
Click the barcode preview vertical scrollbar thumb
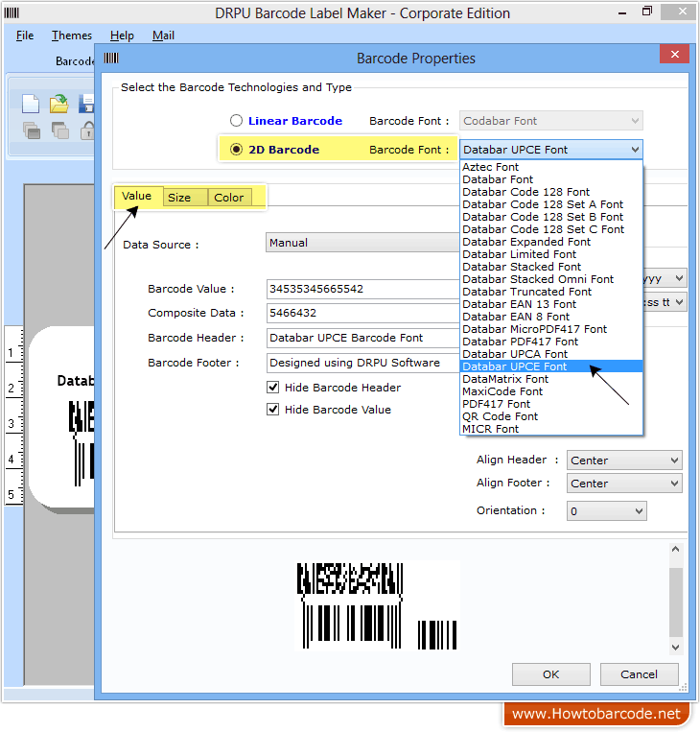tap(675, 602)
